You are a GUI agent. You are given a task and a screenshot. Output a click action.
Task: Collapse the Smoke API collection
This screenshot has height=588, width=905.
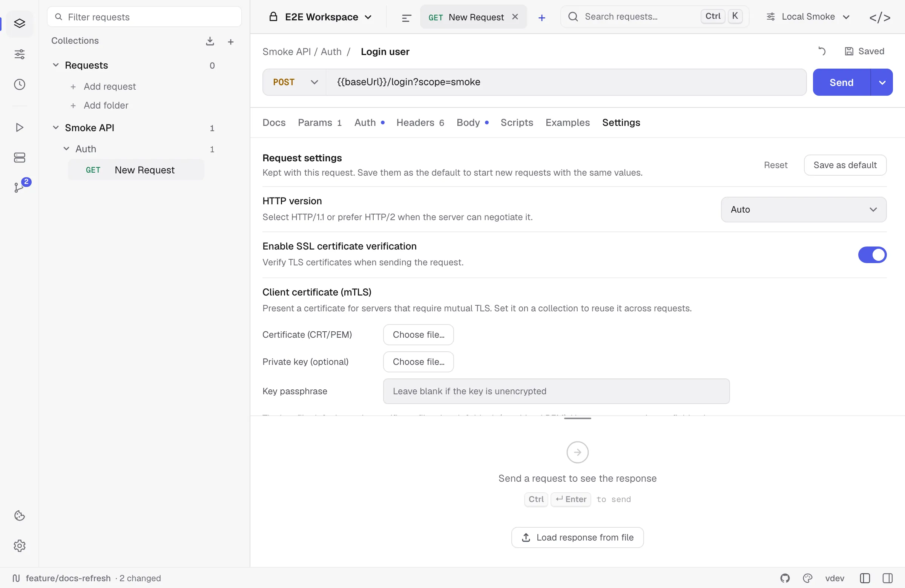click(x=55, y=127)
